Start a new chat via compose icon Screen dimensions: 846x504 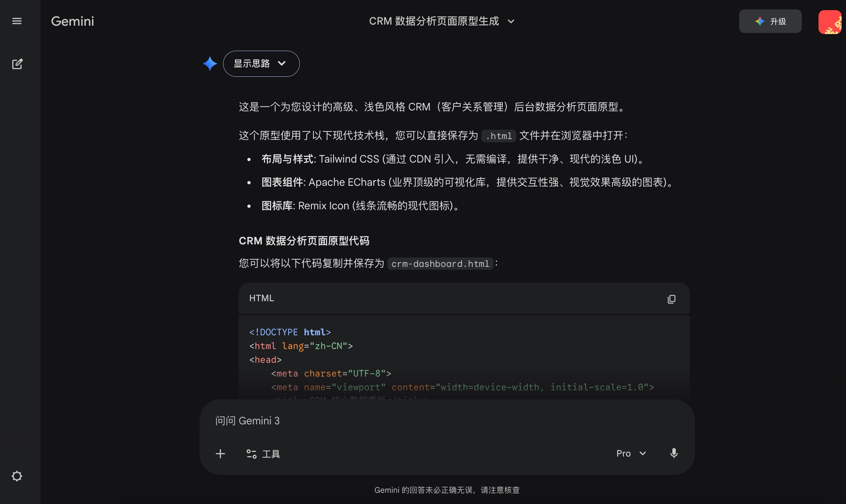click(x=17, y=64)
